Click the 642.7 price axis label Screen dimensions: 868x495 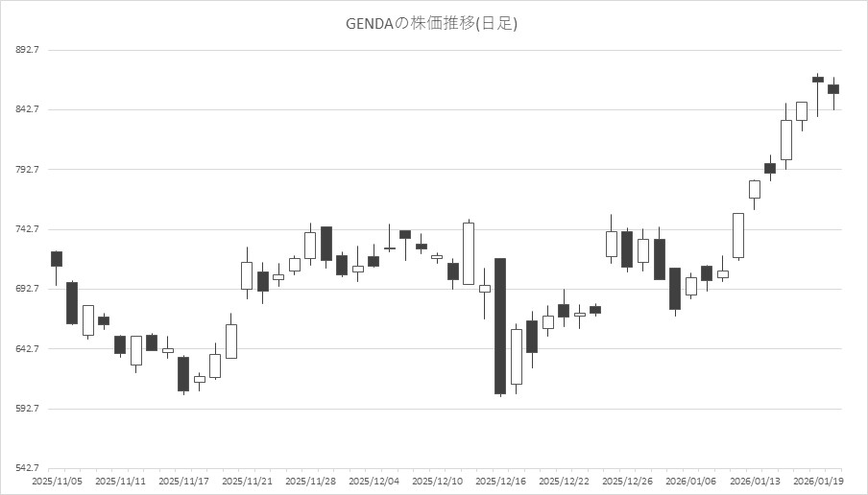click(26, 349)
